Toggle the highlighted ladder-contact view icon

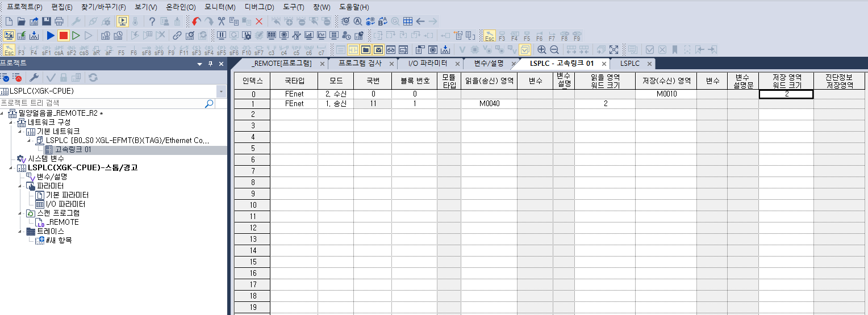(x=353, y=50)
